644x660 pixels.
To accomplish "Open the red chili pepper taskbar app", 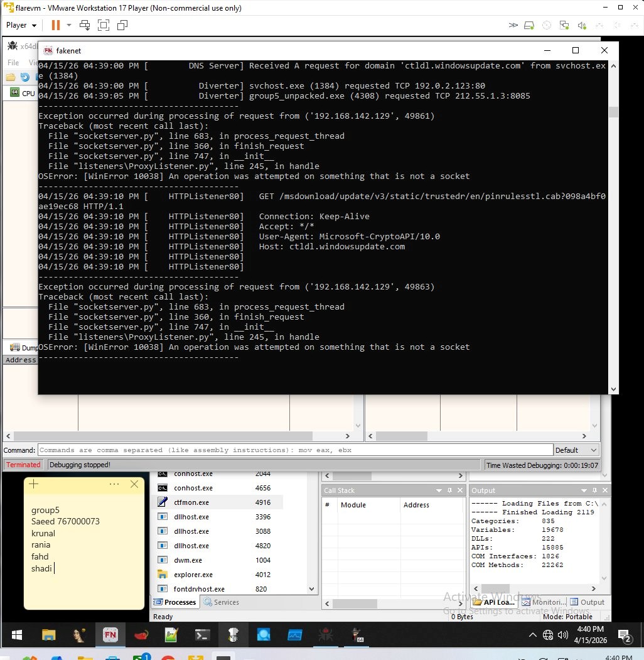I will [141, 635].
